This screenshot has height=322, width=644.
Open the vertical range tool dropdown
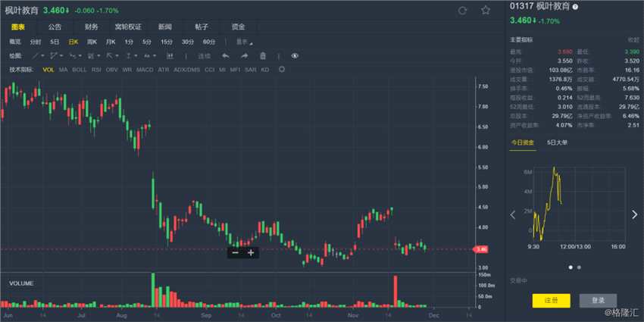point(136,56)
